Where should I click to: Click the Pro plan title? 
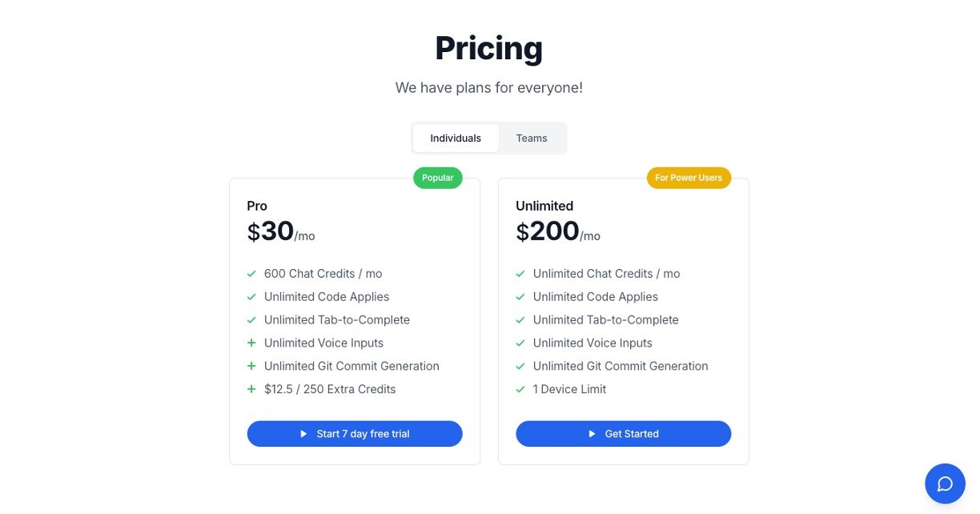[x=257, y=206]
